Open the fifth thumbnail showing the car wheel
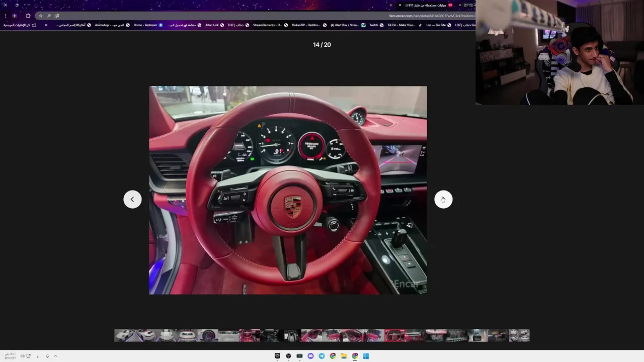Screen dimensions: 644x362 (207, 335)
